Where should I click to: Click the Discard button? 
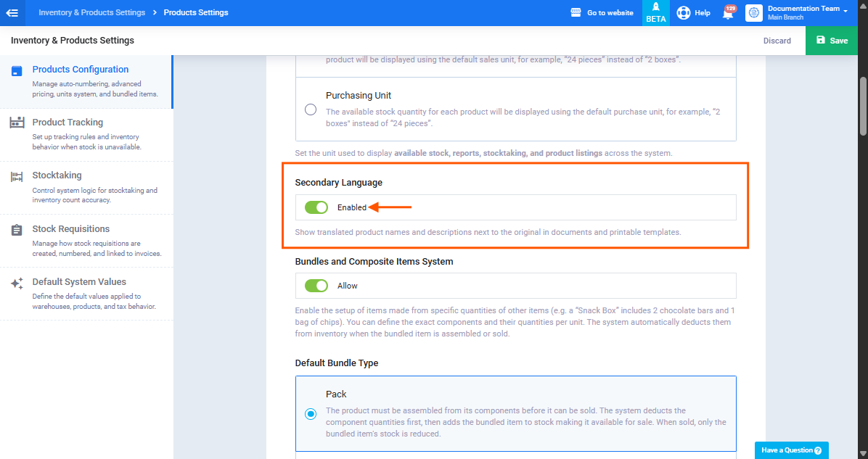pyautogui.click(x=777, y=41)
